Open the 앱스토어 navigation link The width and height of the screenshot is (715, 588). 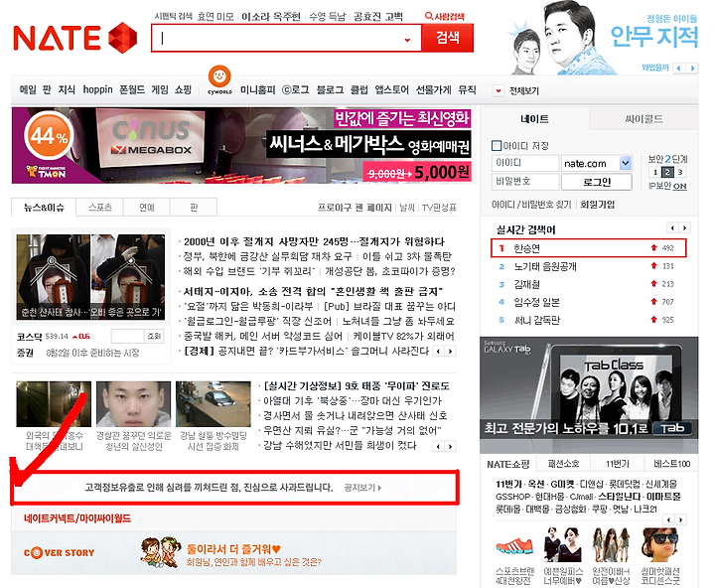391,90
